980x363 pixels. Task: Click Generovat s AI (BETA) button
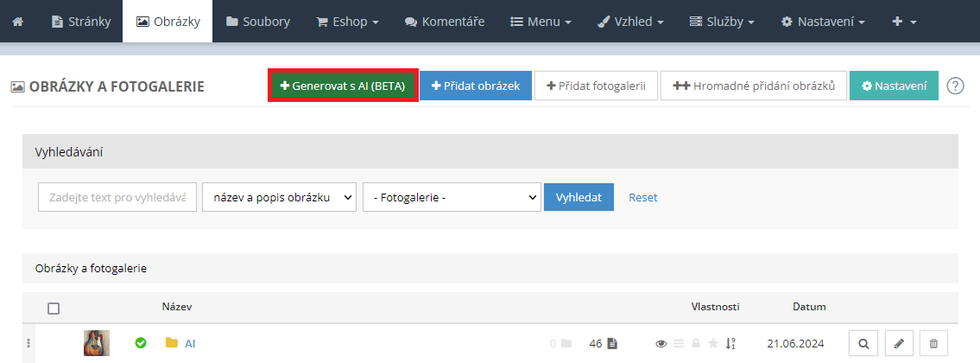344,86
